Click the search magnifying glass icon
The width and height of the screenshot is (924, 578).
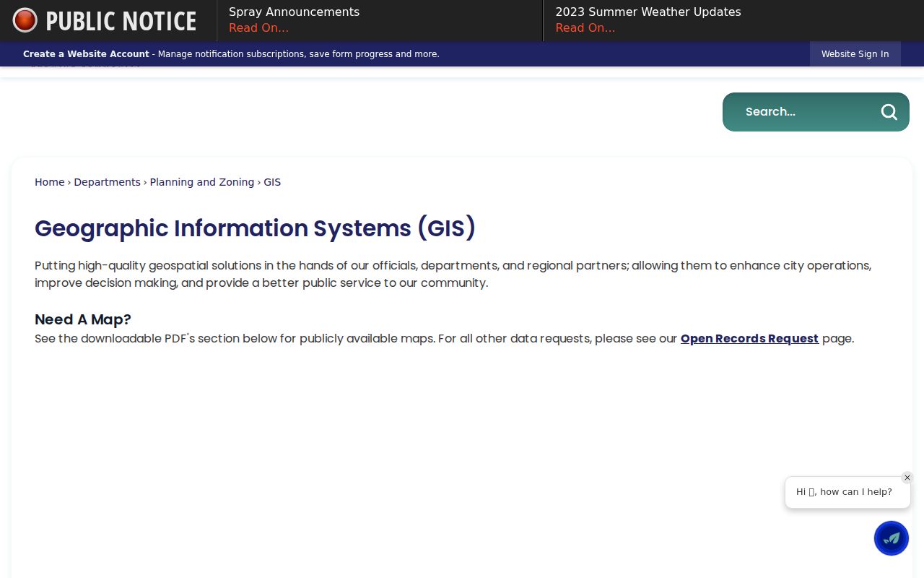tap(889, 112)
